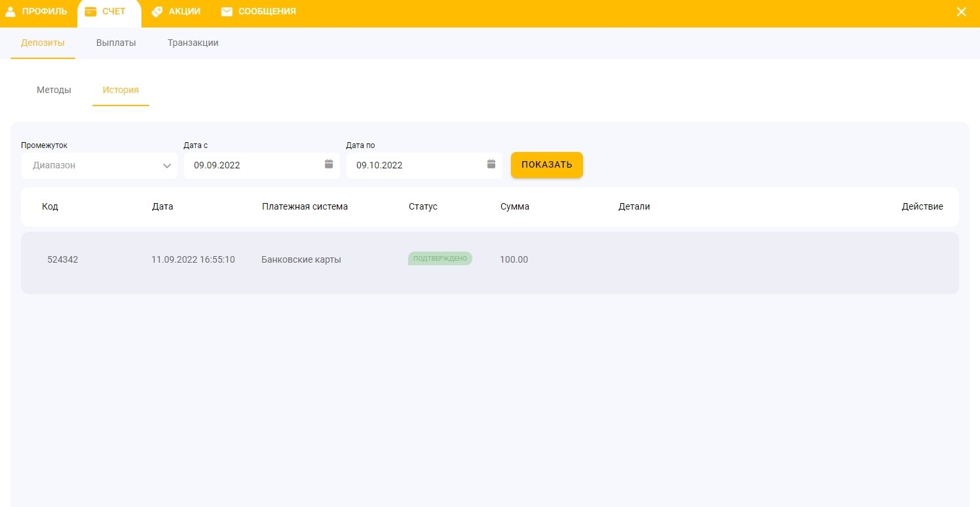
Task: Click the Диапазон dropdown chevron arrow
Action: click(166, 166)
